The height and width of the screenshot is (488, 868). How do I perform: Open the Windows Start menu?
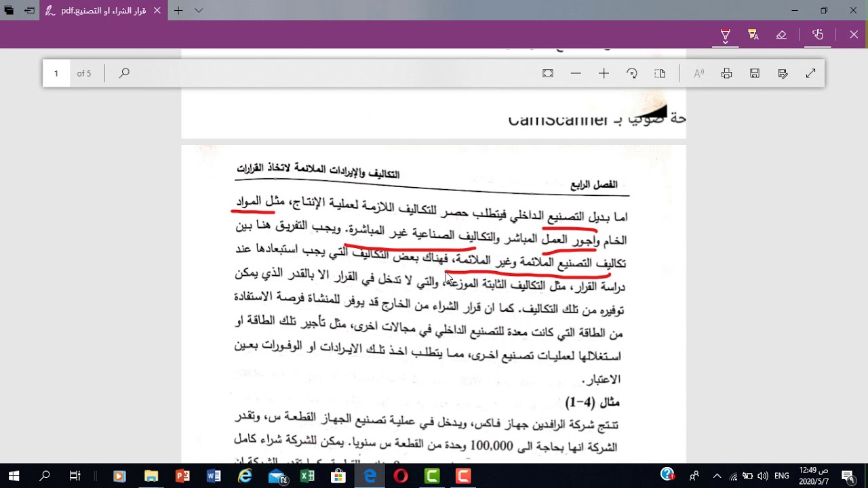(14, 476)
